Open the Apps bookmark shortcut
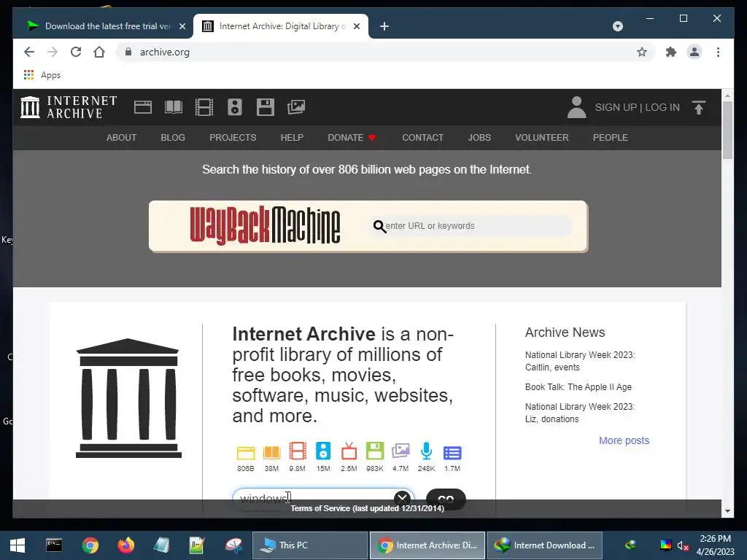Image resolution: width=747 pixels, height=560 pixels. click(42, 75)
